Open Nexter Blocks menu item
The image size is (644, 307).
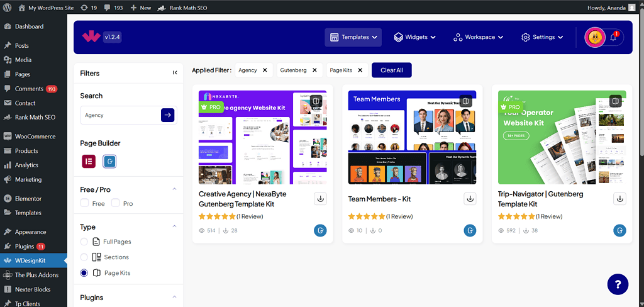(34, 289)
